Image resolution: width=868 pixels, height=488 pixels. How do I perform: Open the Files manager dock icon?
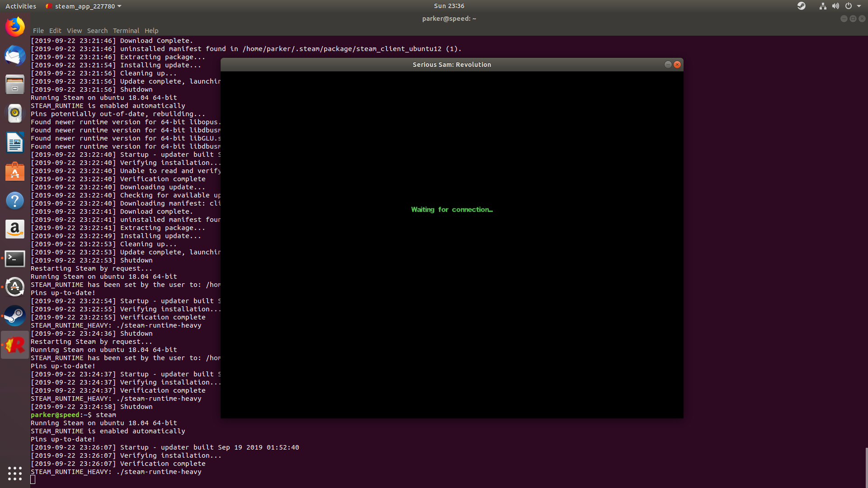coord(15,84)
